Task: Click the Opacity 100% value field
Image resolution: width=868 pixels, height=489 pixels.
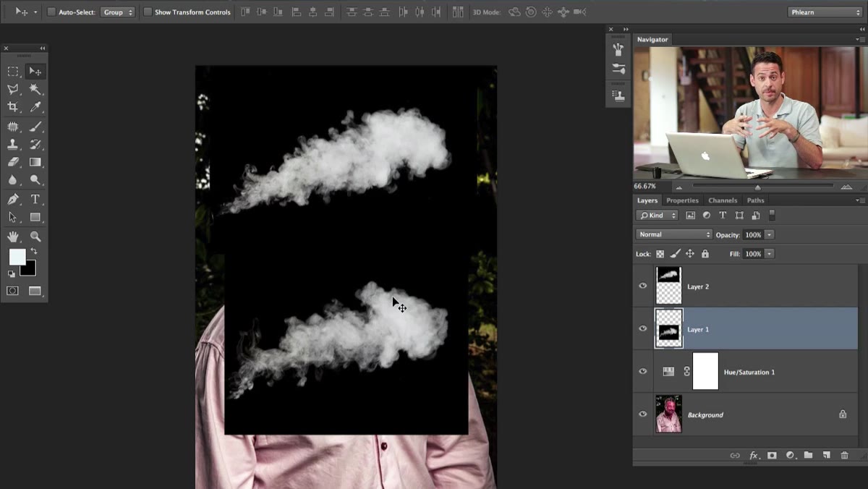Action: (x=753, y=234)
